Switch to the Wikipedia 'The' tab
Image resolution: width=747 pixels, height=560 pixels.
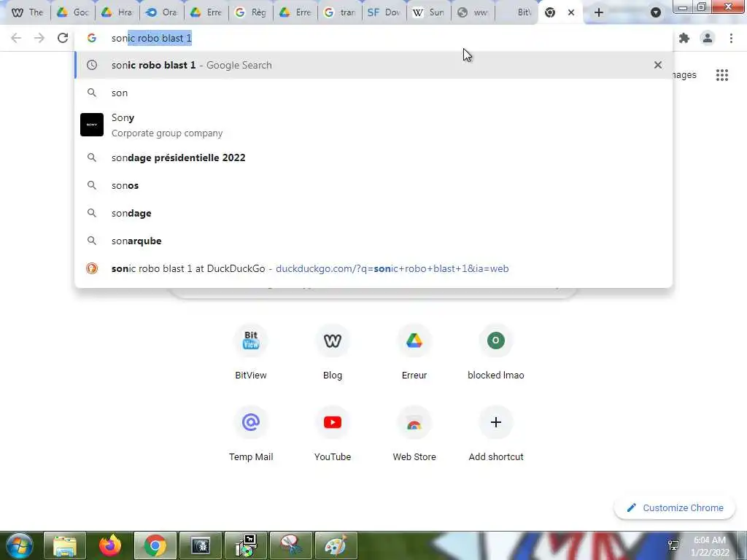click(27, 12)
